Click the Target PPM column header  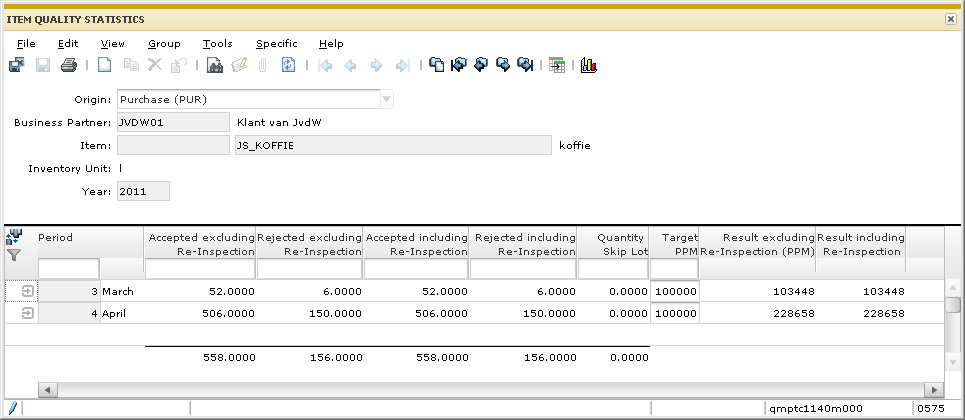tap(674, 244)
